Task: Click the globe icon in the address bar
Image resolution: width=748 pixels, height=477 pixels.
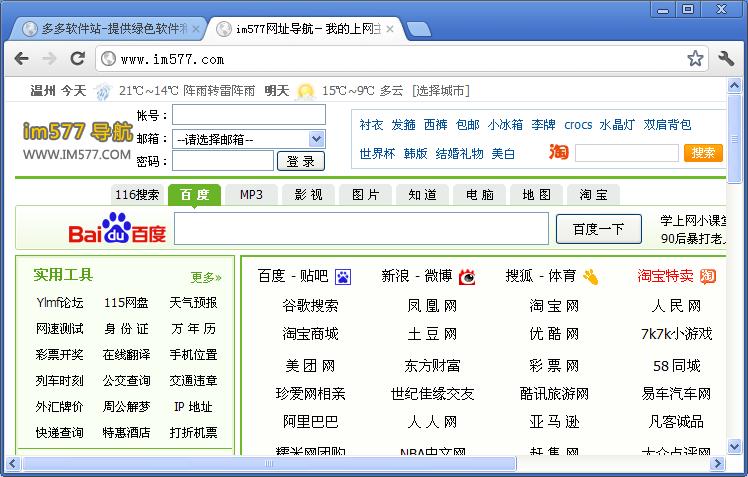Action: [x=109, y=59]
